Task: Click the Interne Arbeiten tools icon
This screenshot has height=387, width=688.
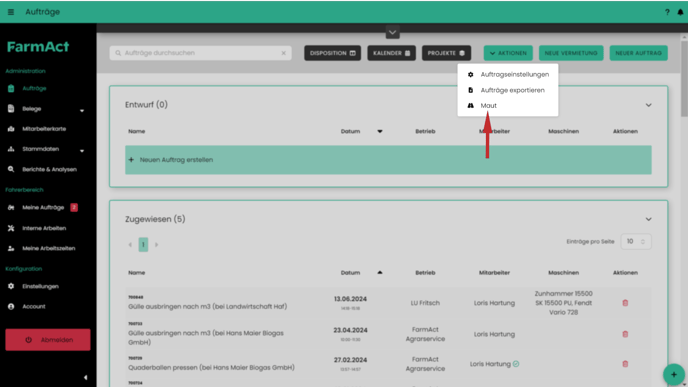Action: pos(11,228)
